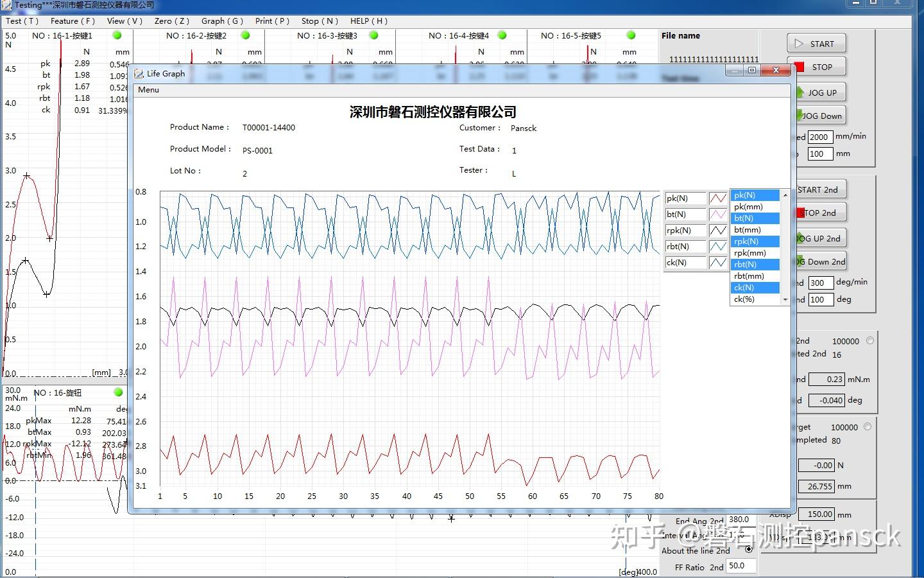
Task: Click the JOG Down 2nd button
Action: coord(821,261)
